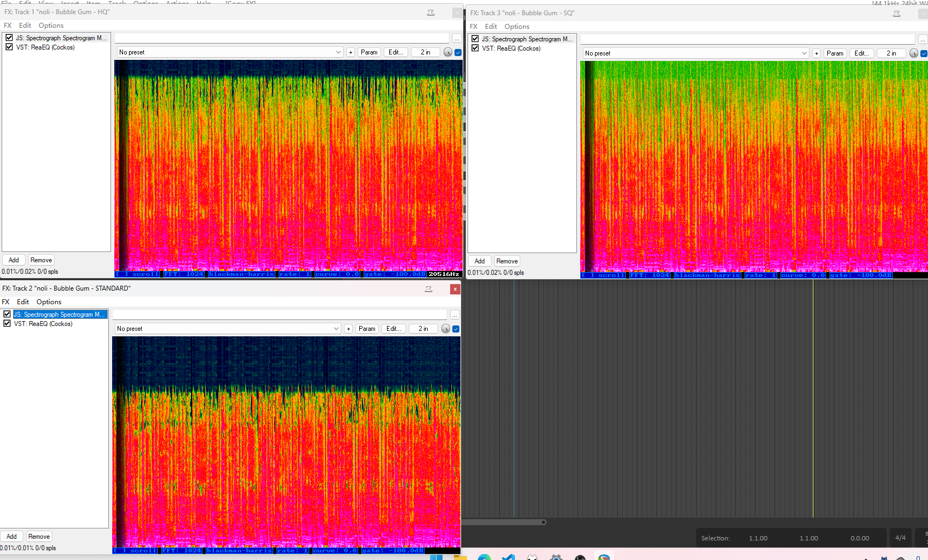Change blackman-harris window type in Track 3 spectrogram
Screen dimensions: 928x560
(707, 275)
